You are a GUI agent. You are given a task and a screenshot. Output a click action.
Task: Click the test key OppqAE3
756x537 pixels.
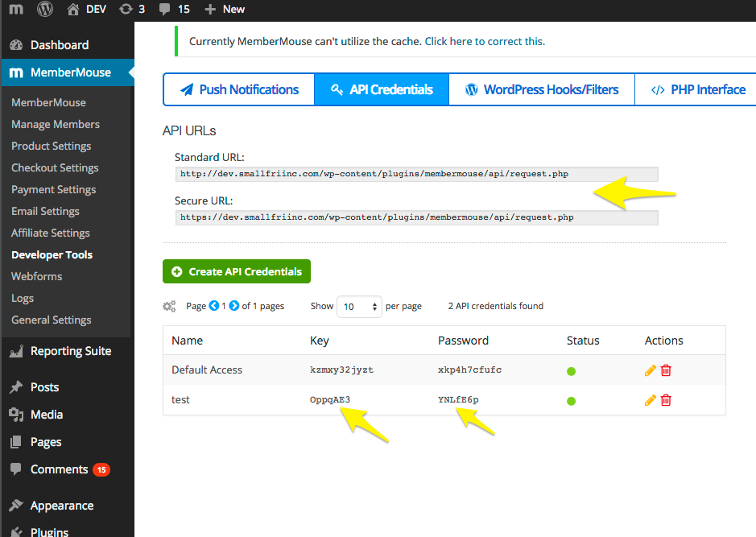(x=330, y=399)
